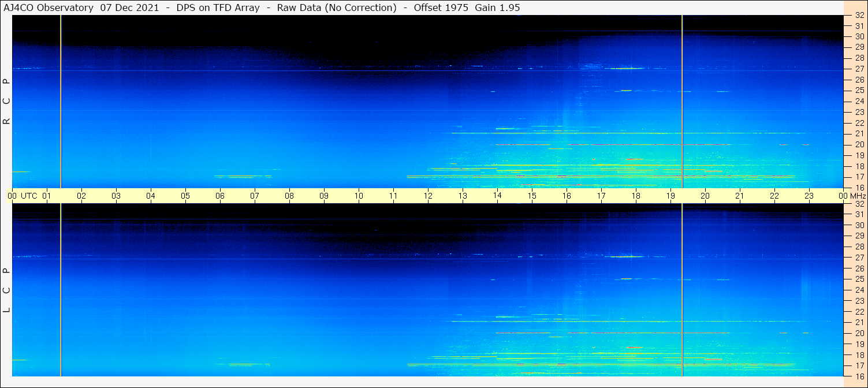Select the 06 hour label on the time axis
This screenshot has width=868, height=388.
coord(220,196)
